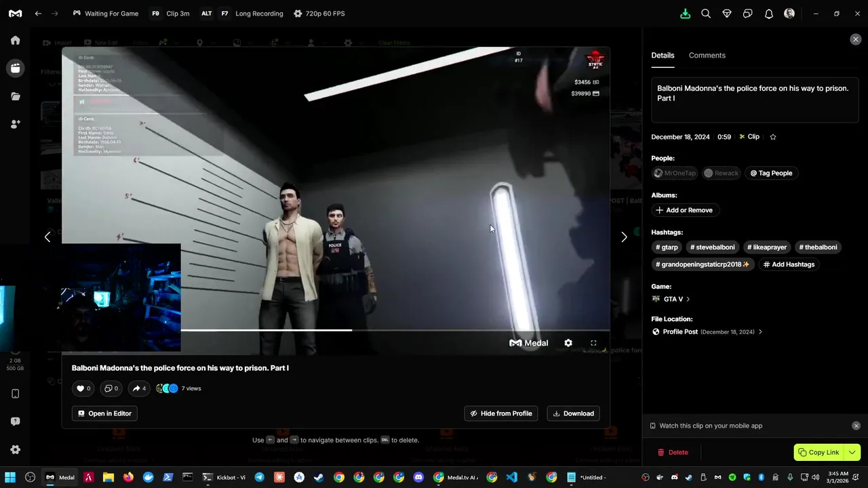
Task: Go back with the top bar arrow
Action: click(x=38, y=14)
